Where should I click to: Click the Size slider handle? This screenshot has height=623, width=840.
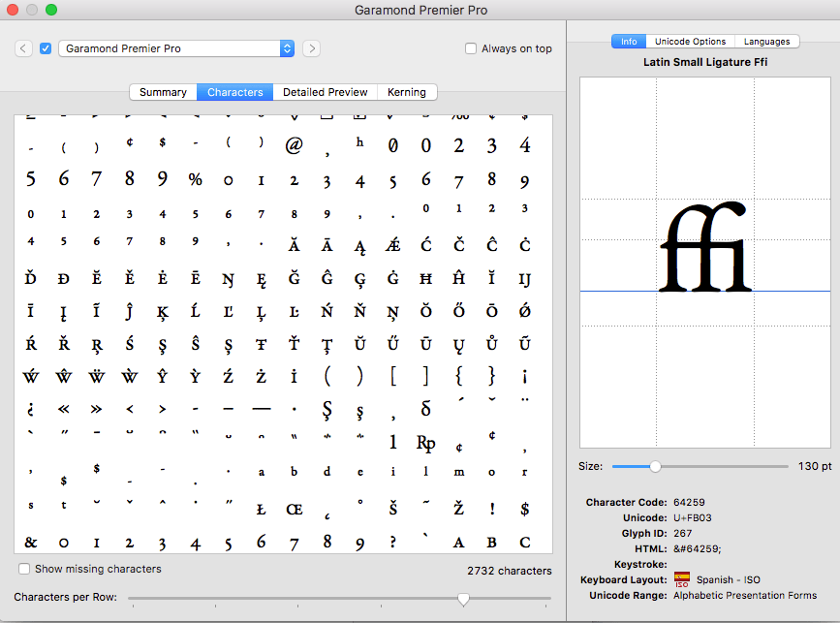(656, 466)
